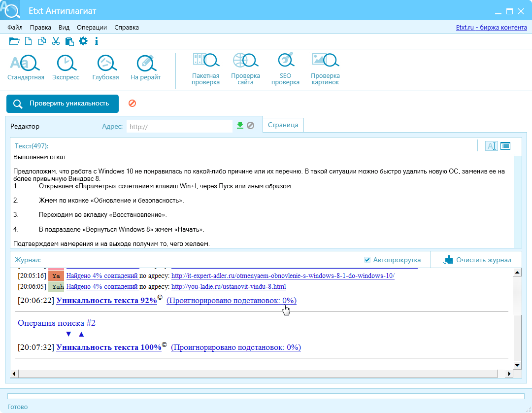
Task: Open Пакетная проверка tool
Action: pos(205,69)
